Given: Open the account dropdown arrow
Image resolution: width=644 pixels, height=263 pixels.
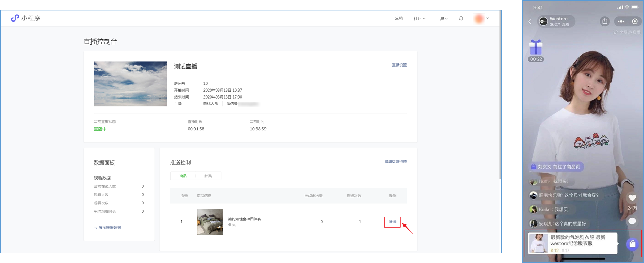Looking at the screenshot, I should (x=488, y=18).
